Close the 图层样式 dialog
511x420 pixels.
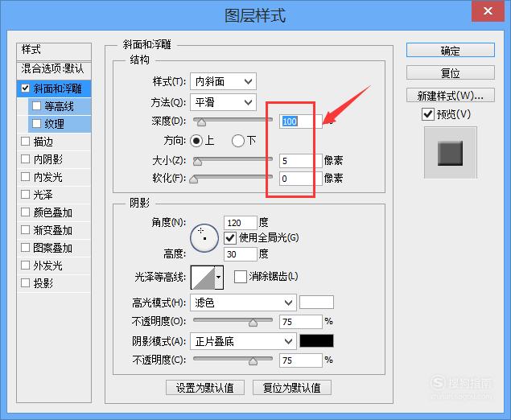[488, 10]
